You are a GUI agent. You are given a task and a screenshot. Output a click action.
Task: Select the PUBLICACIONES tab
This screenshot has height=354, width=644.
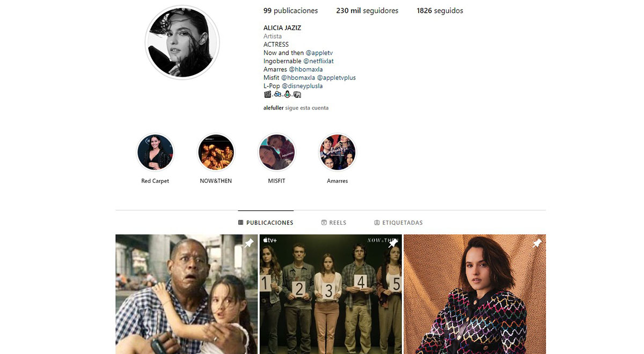[266, 223]
